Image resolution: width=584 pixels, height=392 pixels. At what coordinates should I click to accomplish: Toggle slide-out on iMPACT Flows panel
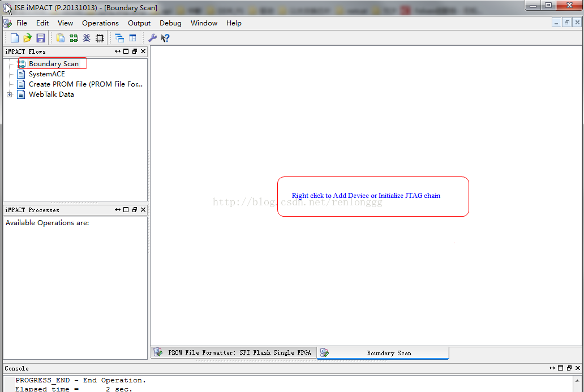point(118,51)
